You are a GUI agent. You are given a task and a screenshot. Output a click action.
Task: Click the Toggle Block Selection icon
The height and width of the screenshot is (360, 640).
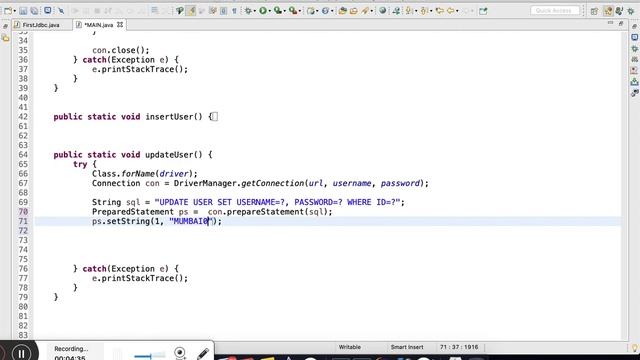coord(223,11)
